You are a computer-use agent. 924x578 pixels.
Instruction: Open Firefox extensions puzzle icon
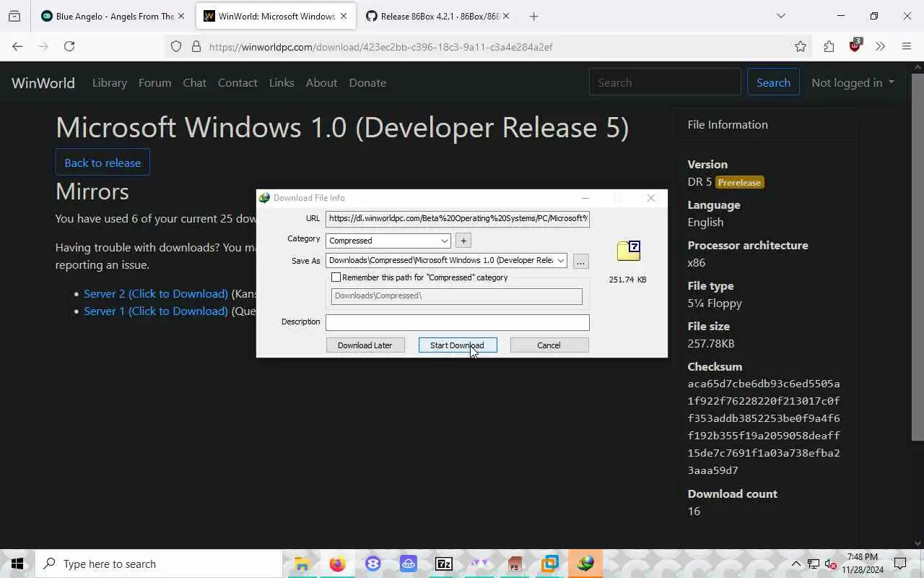[x=829, y=46]
